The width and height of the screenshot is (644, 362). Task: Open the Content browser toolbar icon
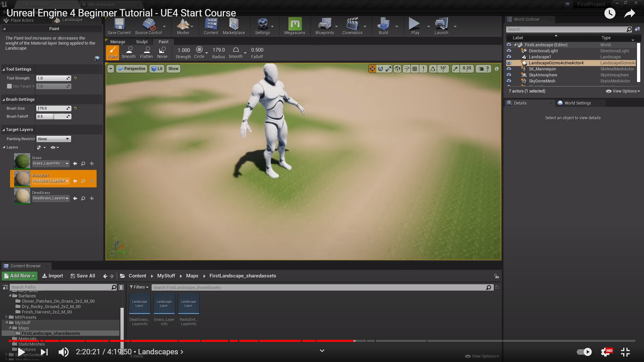pos(211,26)
